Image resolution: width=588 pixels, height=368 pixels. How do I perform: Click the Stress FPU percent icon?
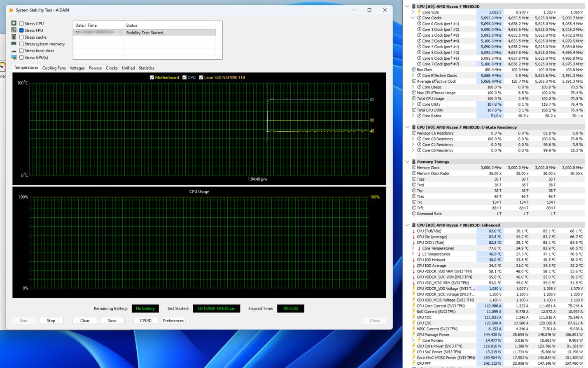coord(14,30)
